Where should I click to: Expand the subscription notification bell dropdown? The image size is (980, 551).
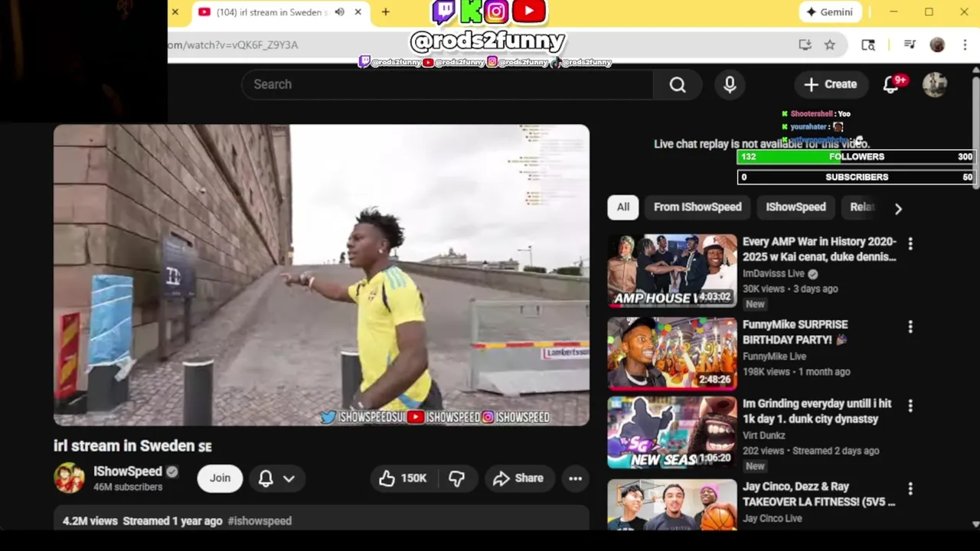click(276, 478)
